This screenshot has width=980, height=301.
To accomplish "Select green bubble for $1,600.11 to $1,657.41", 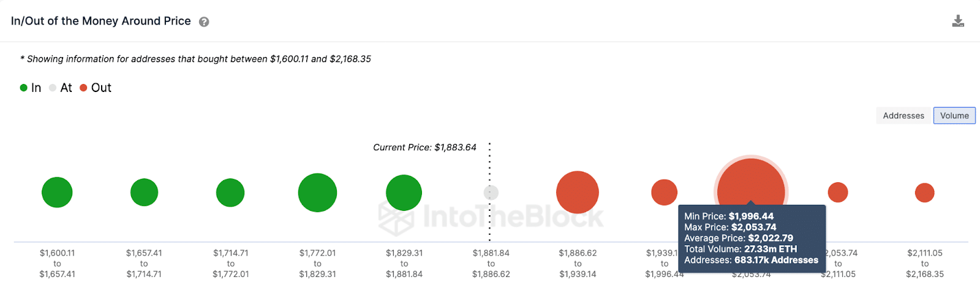I will pyautogui.click(x=57, y=192).
